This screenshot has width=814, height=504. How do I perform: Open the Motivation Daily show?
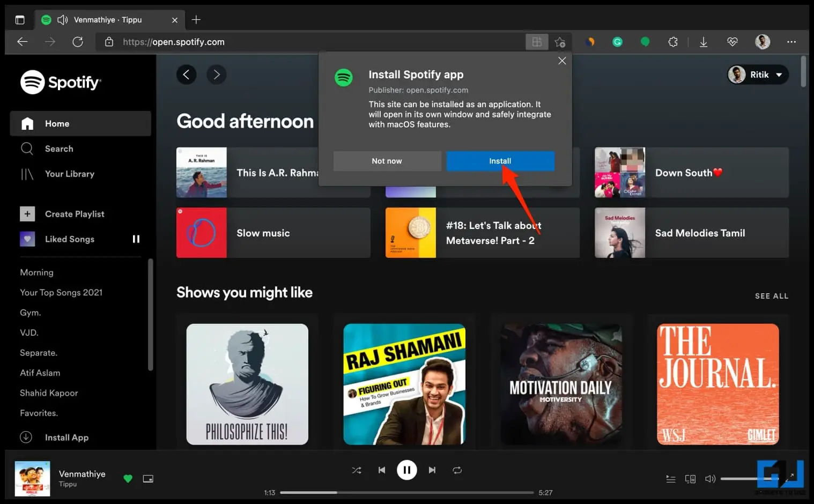point(561,384)
